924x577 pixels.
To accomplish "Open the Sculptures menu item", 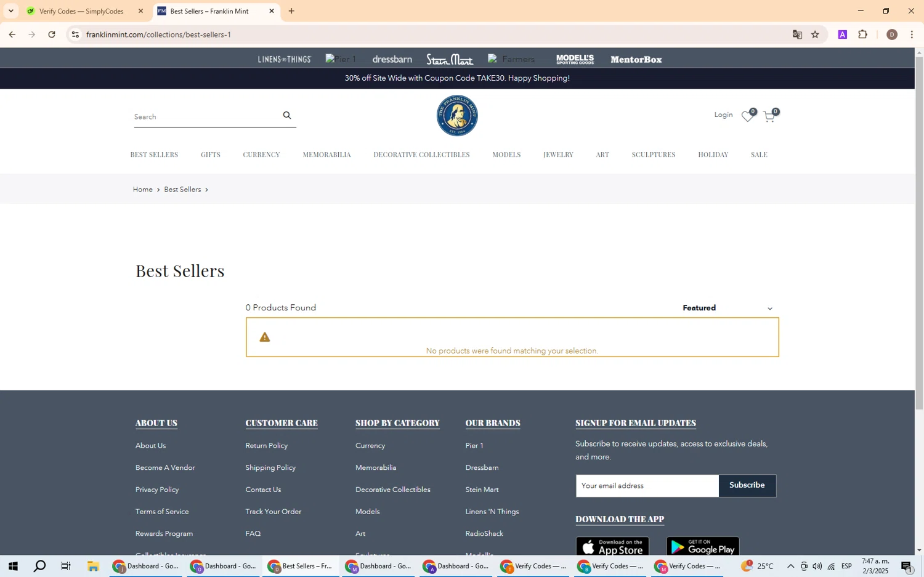I will 654,155.
